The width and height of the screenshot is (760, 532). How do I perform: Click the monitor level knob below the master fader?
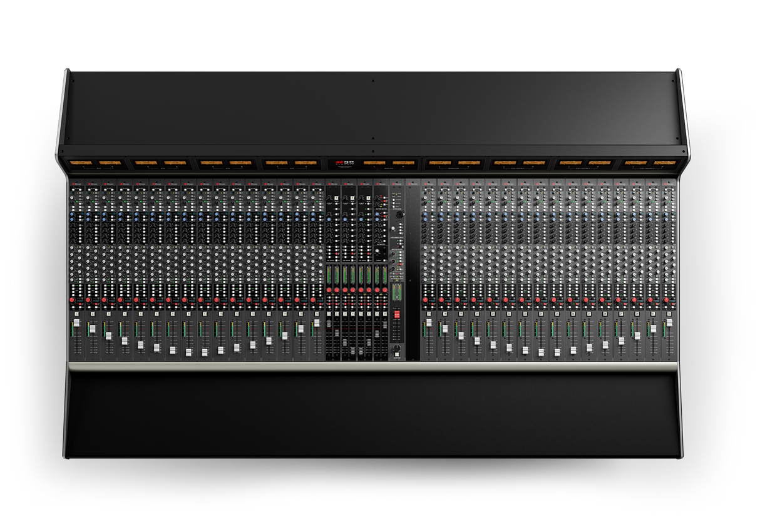[x=397, y=347]
